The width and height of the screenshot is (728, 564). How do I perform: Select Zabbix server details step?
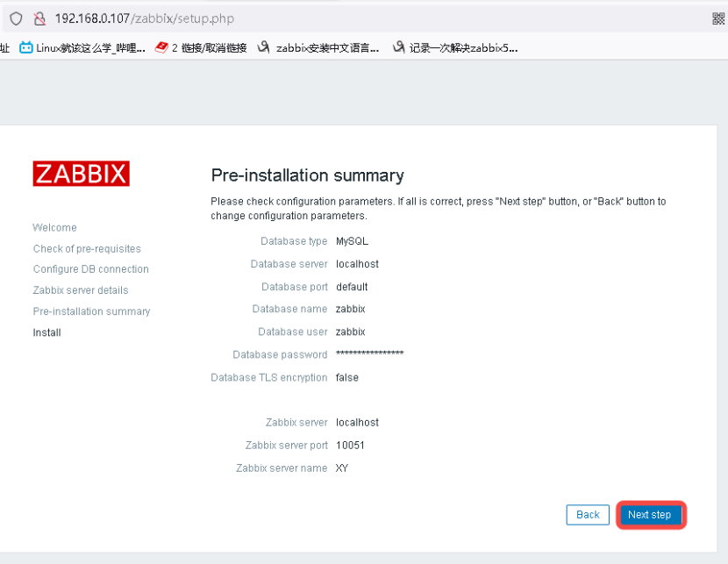click(81, 290)
